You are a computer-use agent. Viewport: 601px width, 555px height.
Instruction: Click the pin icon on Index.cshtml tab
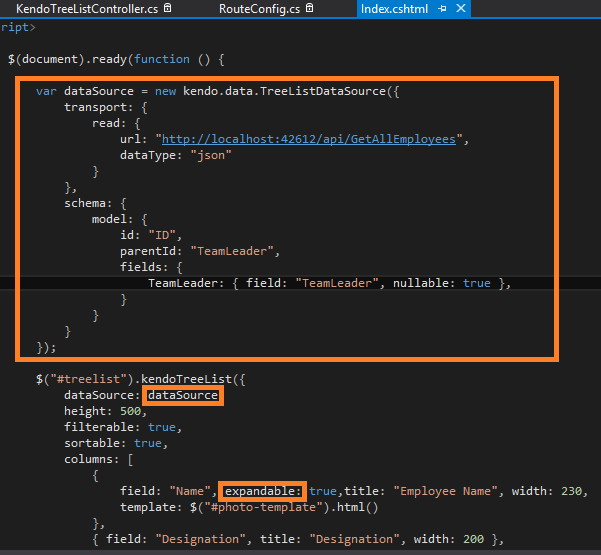tap(442, 8)
